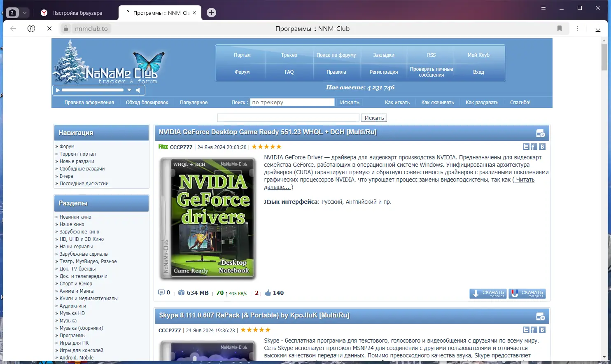611x364 pixels.
Task: Share the Skype post on Facebook
Action: click(x=534, y=330)
